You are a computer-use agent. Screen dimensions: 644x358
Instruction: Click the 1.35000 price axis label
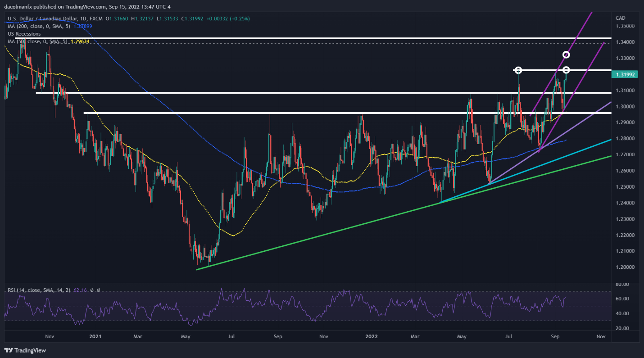(x=626, y=26)
